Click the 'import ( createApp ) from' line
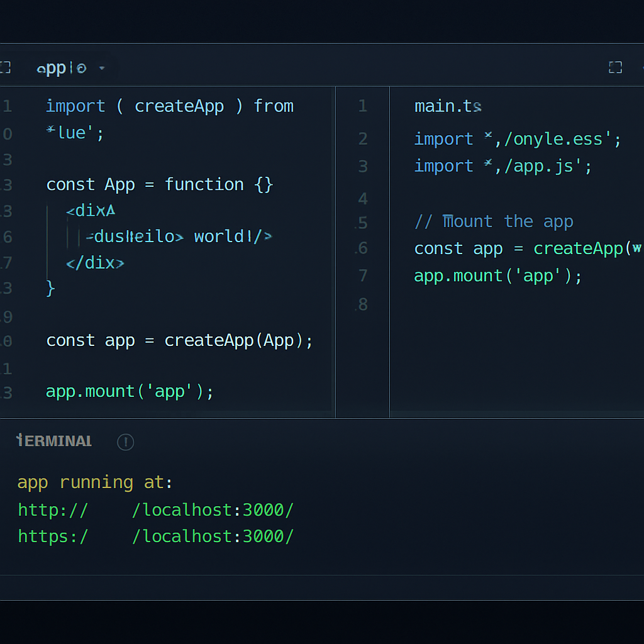This screenshot has height=644, width=644. 170,106
